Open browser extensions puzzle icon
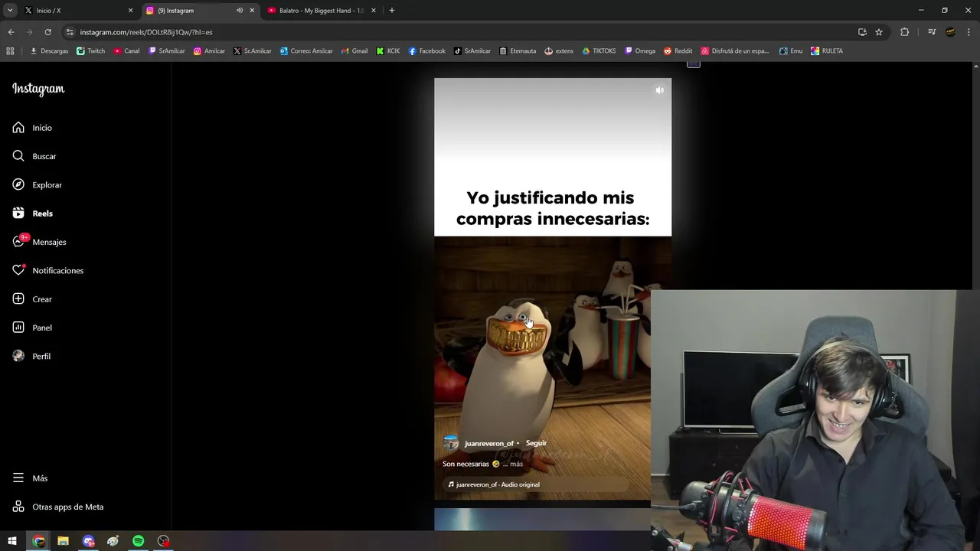The image size is (980, 551). point(904,32)
